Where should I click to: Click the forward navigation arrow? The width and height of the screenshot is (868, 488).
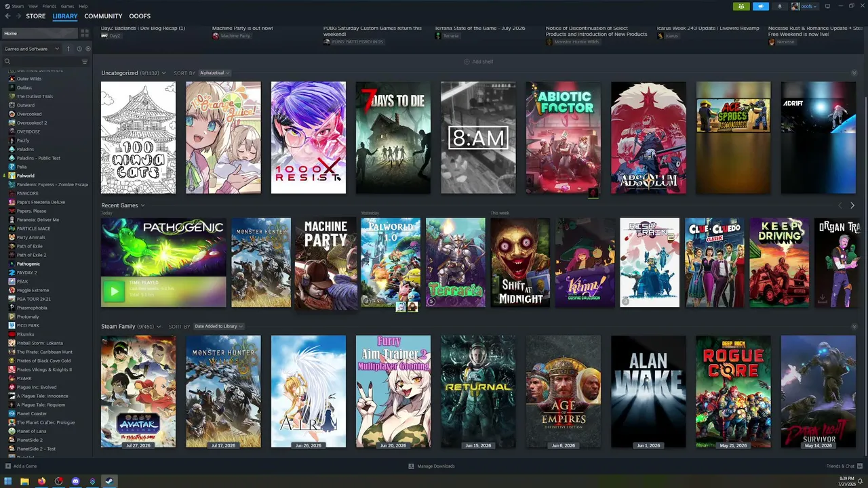(18, 16)
